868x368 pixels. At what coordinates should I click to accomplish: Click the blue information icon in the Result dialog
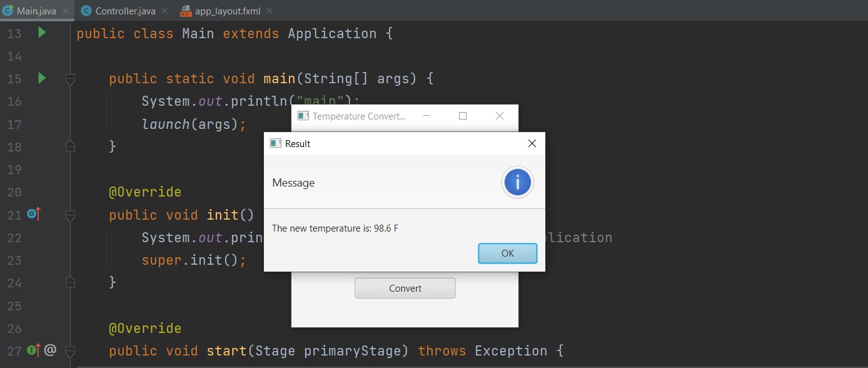517,182
